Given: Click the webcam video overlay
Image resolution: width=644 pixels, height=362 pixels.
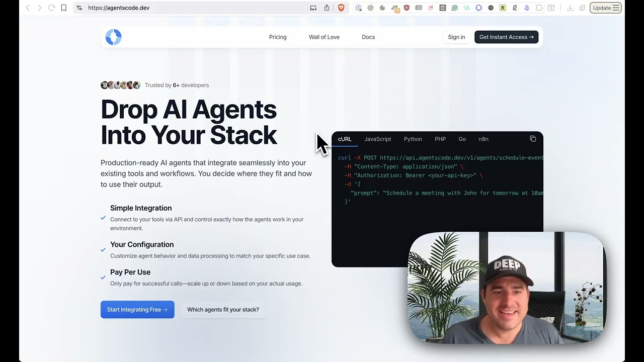Looking at the screenshot, I should (507, 288).
